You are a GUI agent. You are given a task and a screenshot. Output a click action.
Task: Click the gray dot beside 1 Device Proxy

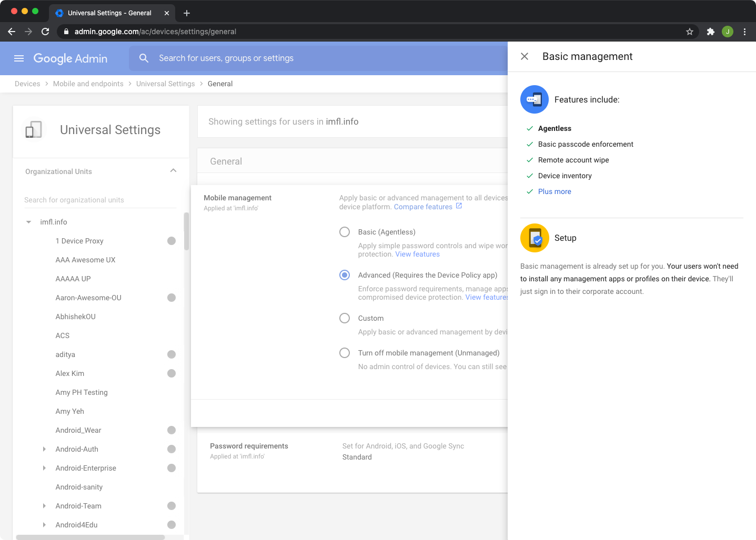click(x=172, y=241)
